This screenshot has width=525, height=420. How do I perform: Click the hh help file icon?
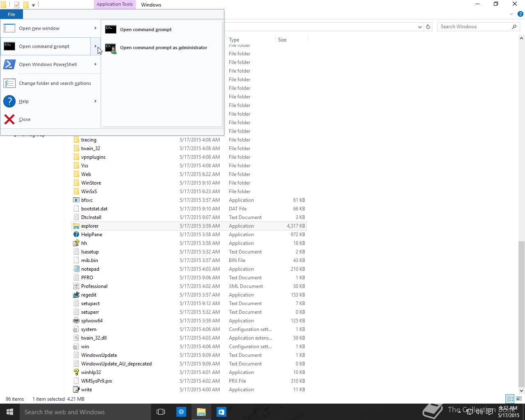click(76, 243)
